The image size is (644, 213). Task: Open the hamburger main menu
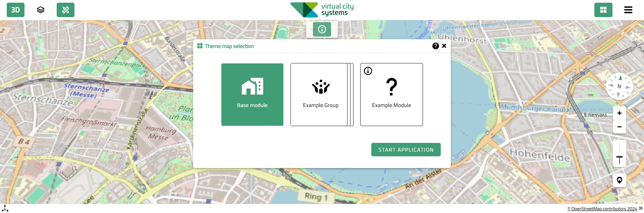click(628, 10)
